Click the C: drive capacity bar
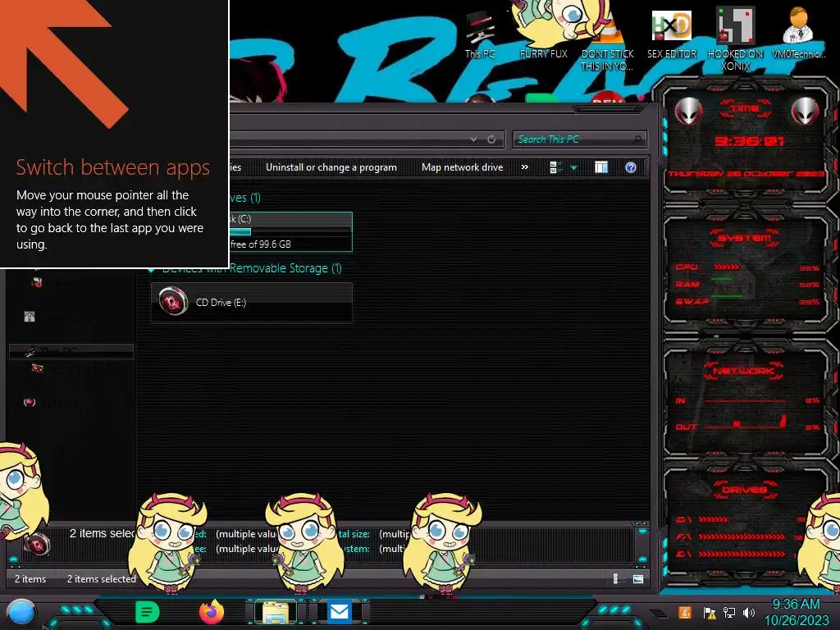 [x=290, y=231]
